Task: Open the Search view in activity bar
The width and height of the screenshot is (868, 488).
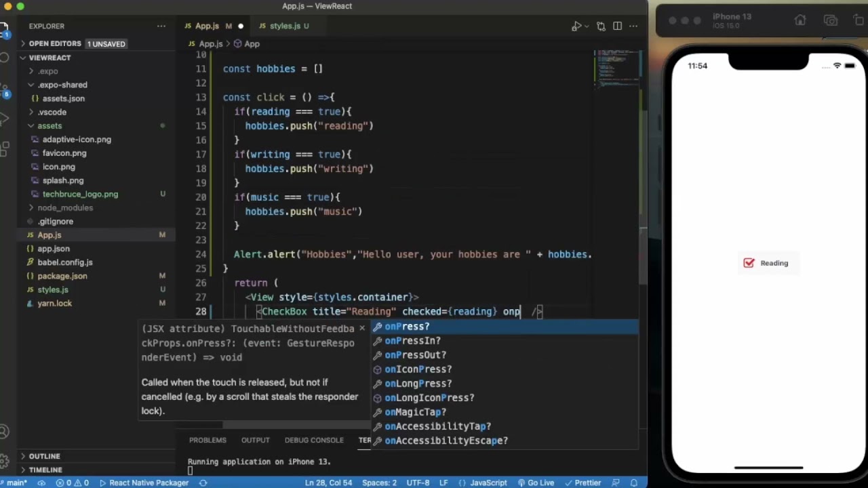Action: (x=3, y=58)
